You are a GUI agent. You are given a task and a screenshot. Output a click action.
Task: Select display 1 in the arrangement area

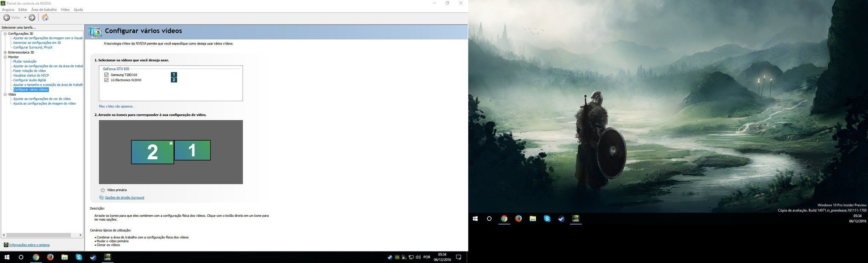pyautogui.click(x=192, y=150)
